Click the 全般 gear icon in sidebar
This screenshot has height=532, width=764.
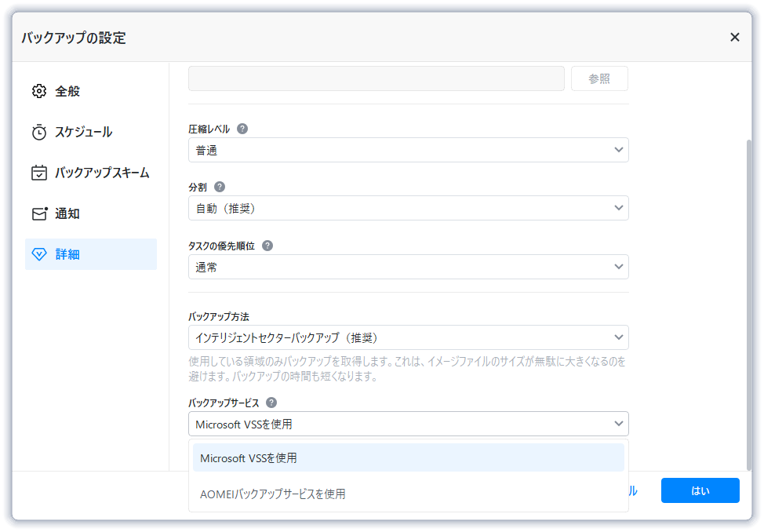click(39, 91)
